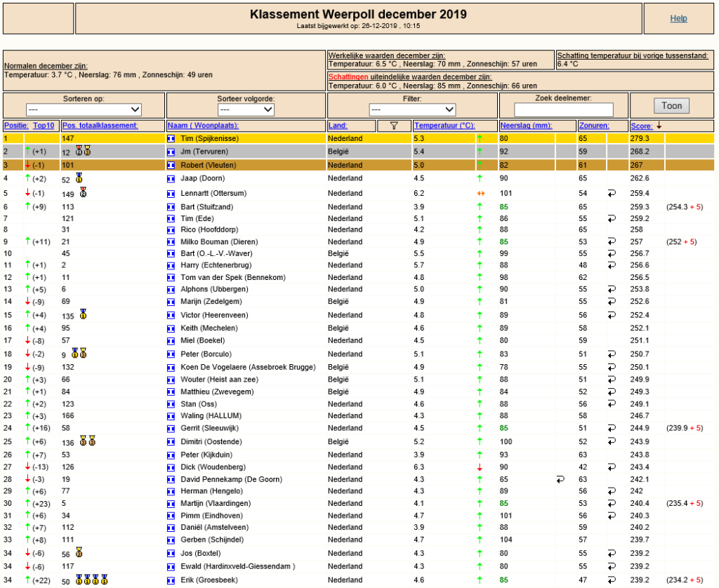Click the return arrow icon in Lennartt's Zonuren cell

tap(612, 194)
